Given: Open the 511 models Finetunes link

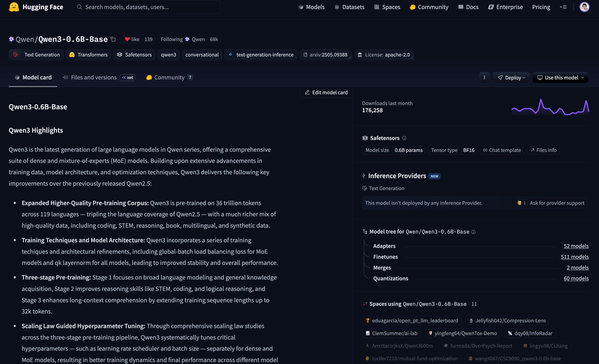Looking at the screenshot, I should (x=575, y=257).
